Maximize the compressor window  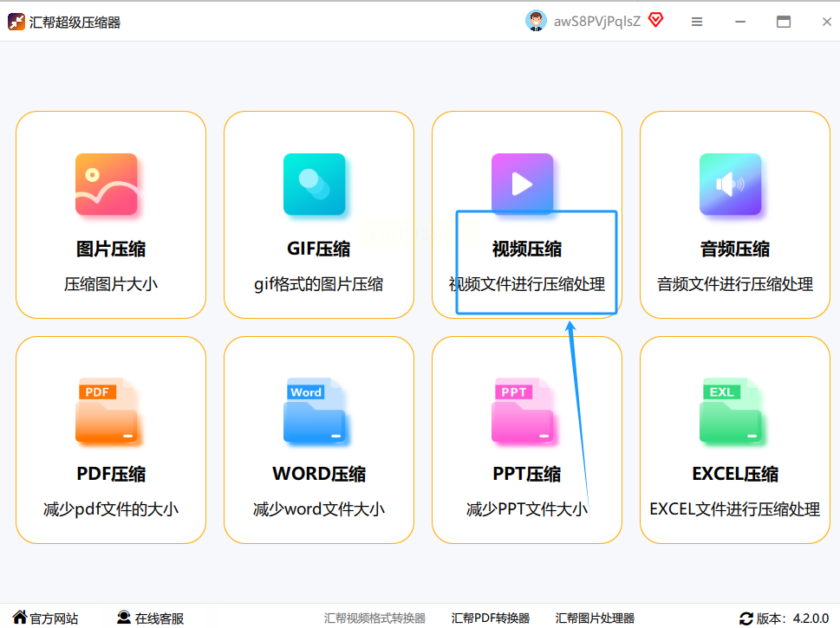pos(784,22)
